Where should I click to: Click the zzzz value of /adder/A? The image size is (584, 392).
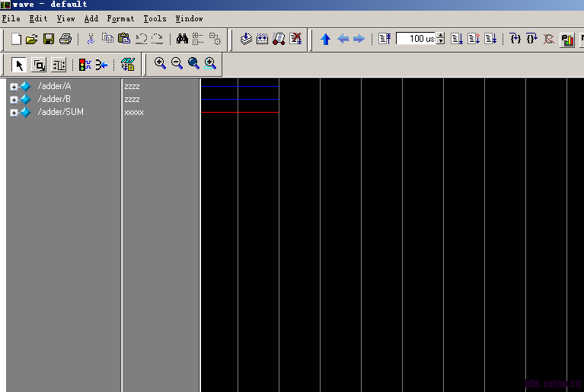132,86
